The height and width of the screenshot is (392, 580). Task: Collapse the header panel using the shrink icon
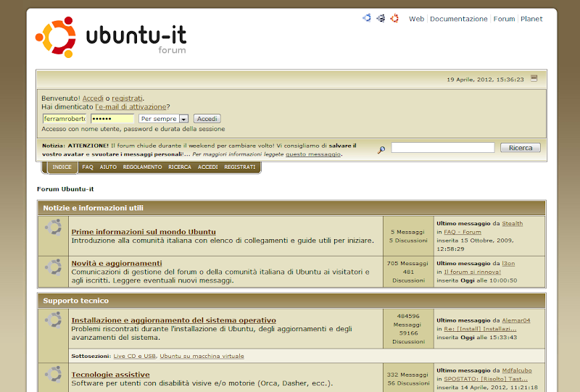[x=534, y=78]
